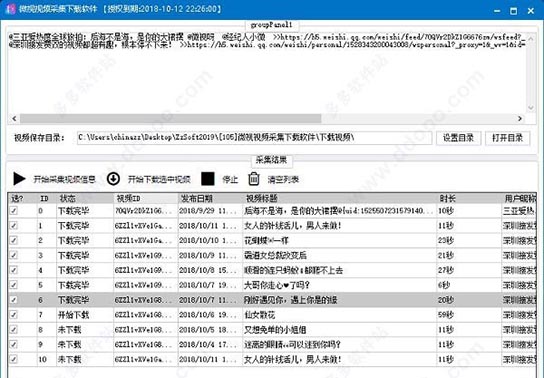Click the 未下载 status in row 9

pos(69,344)
